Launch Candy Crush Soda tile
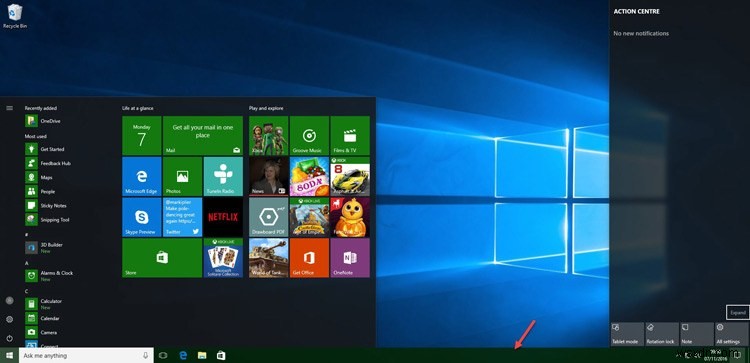The height and width of the screenshot is (363, 750). point(309,176)
